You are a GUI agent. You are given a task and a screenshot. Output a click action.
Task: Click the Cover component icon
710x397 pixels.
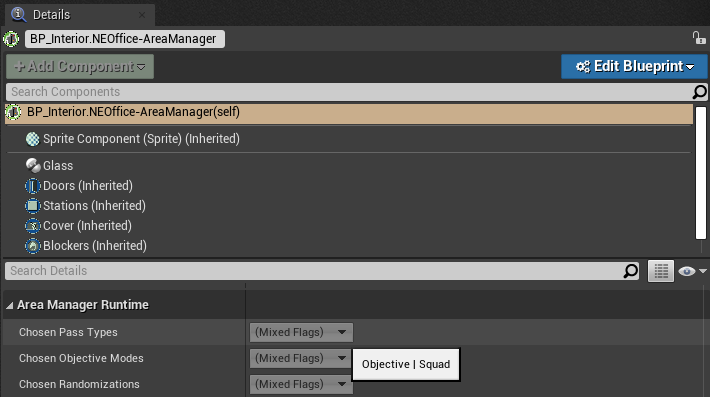[33, 225]
